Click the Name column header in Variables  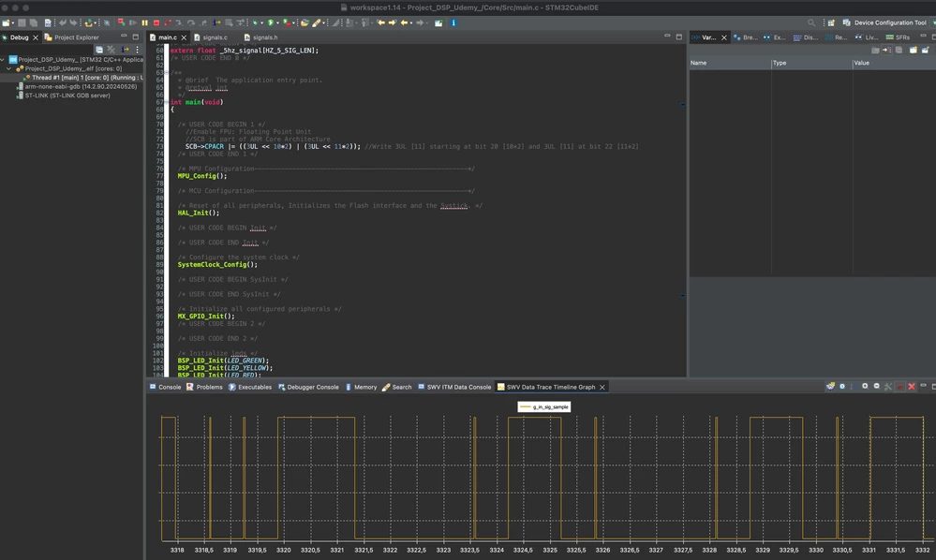pos(730,63)
